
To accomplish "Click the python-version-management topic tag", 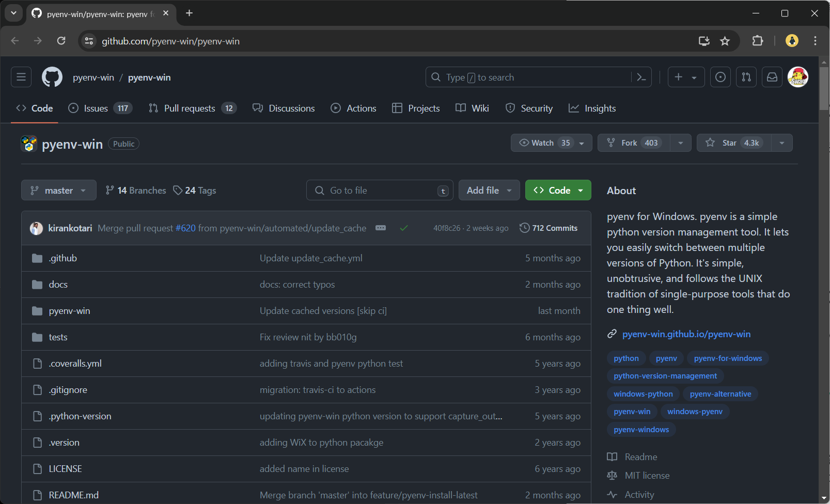I will coord(665,376).
